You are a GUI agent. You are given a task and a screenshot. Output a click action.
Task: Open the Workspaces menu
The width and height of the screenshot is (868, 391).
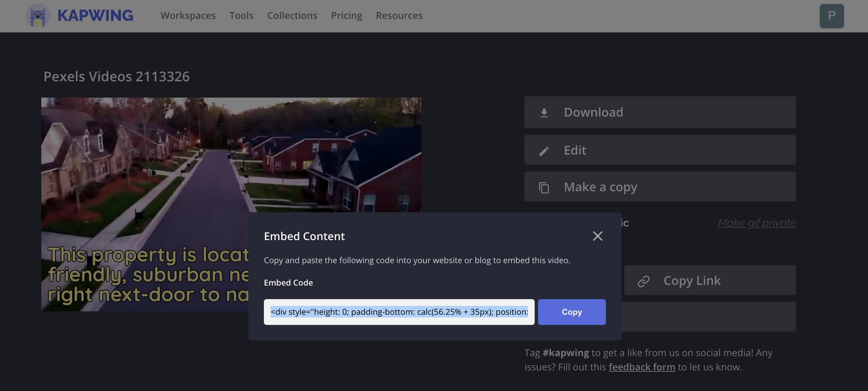(188, 16)
